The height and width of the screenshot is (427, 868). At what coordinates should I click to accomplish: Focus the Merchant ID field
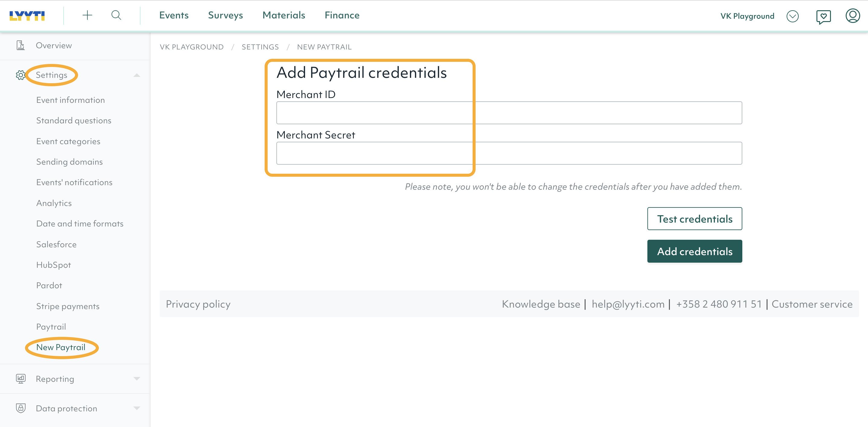point(509,112)
